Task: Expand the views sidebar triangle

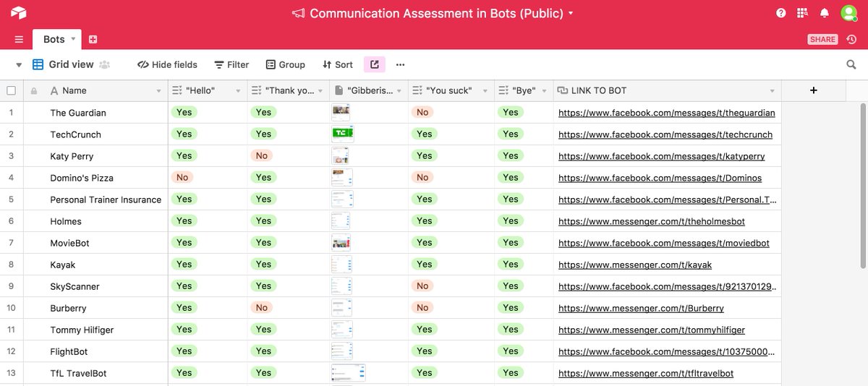Action: 19,64
